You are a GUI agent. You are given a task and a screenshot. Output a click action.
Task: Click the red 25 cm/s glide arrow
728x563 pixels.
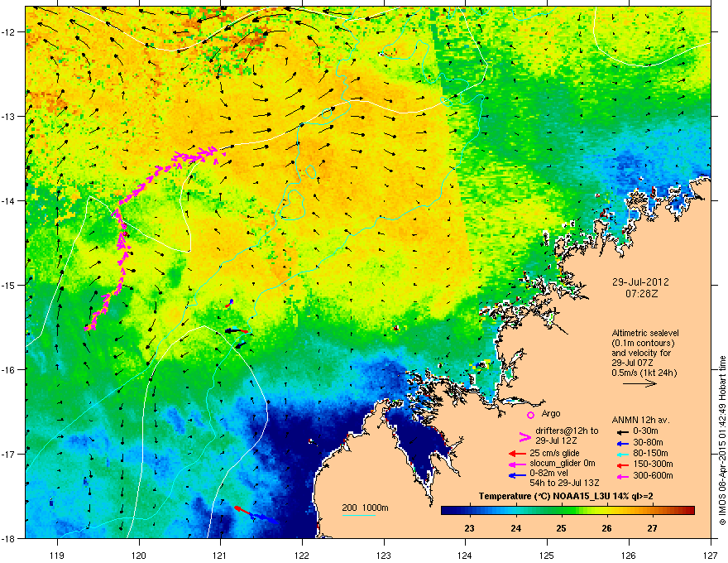click(517, 454)
